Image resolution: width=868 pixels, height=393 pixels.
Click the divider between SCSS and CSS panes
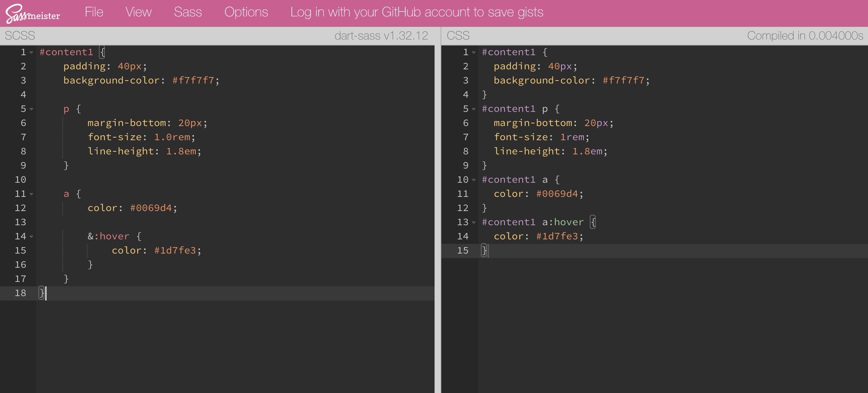click(x=438, y=210)
